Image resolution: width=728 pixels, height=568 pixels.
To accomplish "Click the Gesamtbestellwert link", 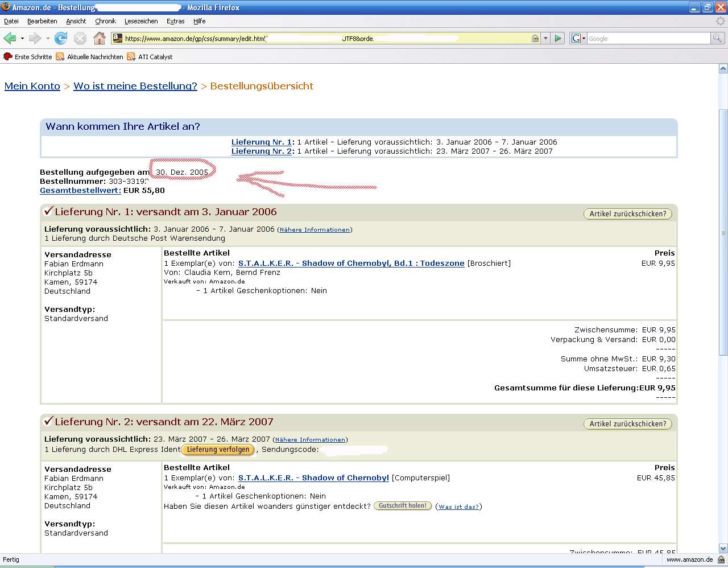I will [x=80, y=191].
